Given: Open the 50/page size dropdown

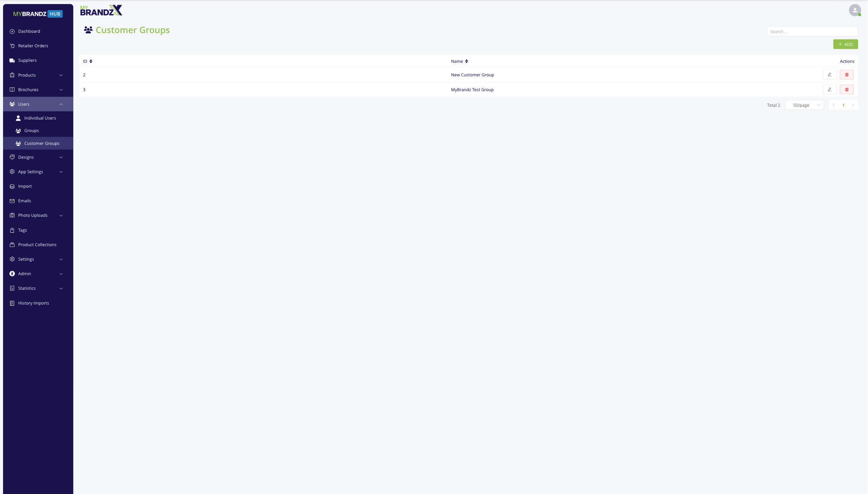Looking at the screenshot, I should pos(804,105).
